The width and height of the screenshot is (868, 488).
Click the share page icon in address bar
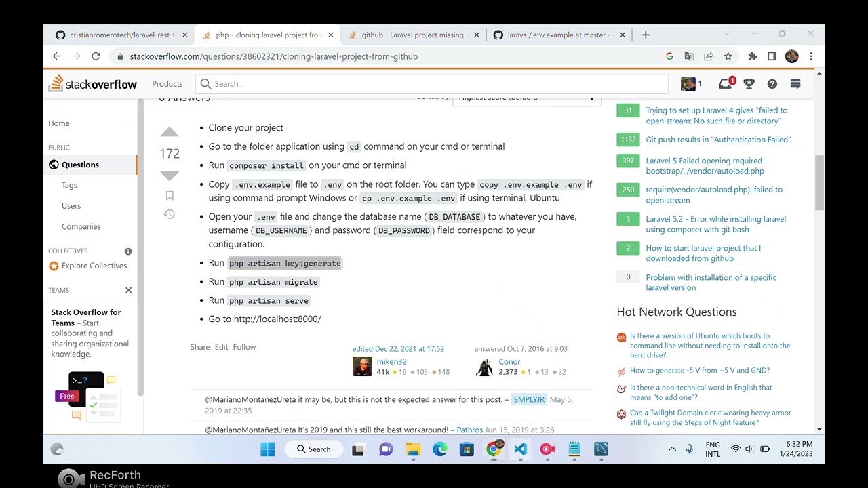(709, 56)
